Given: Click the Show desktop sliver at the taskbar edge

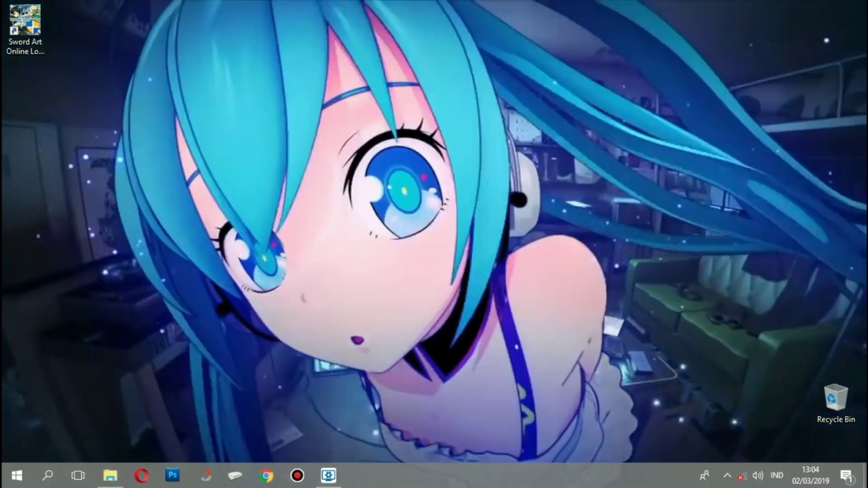Looking at the screenshot, I should point(866,475).
